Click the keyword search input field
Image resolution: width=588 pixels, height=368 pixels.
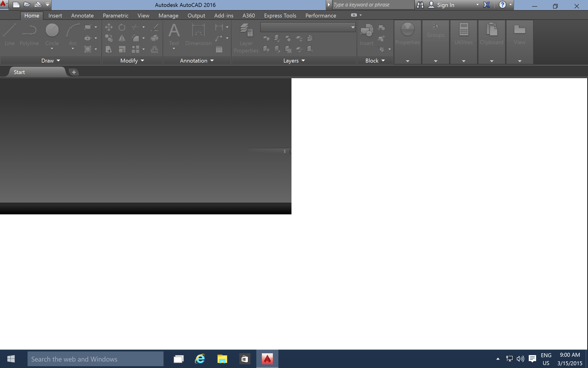coord(373,5)
